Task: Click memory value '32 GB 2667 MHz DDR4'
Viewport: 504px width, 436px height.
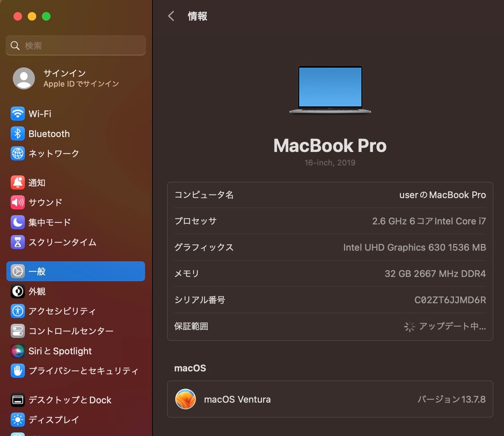Action: tap(435, 274)
